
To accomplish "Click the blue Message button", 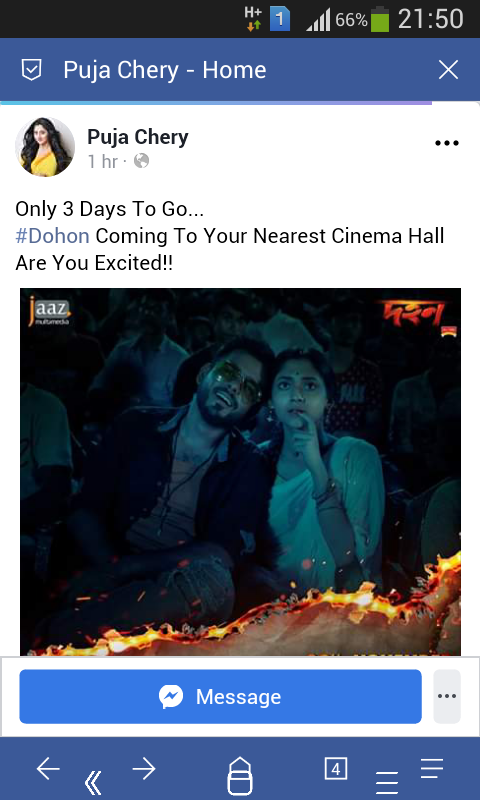I will click(220, 696).
